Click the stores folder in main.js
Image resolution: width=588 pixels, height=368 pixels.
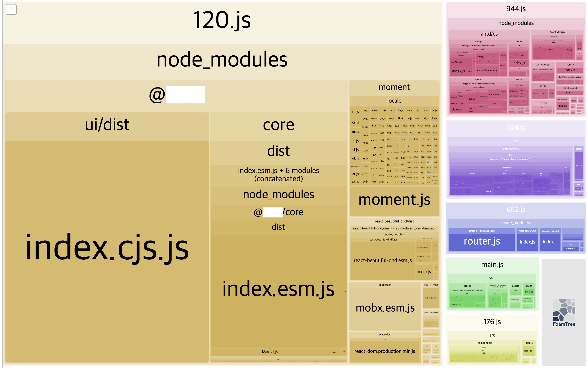(467, 286)
